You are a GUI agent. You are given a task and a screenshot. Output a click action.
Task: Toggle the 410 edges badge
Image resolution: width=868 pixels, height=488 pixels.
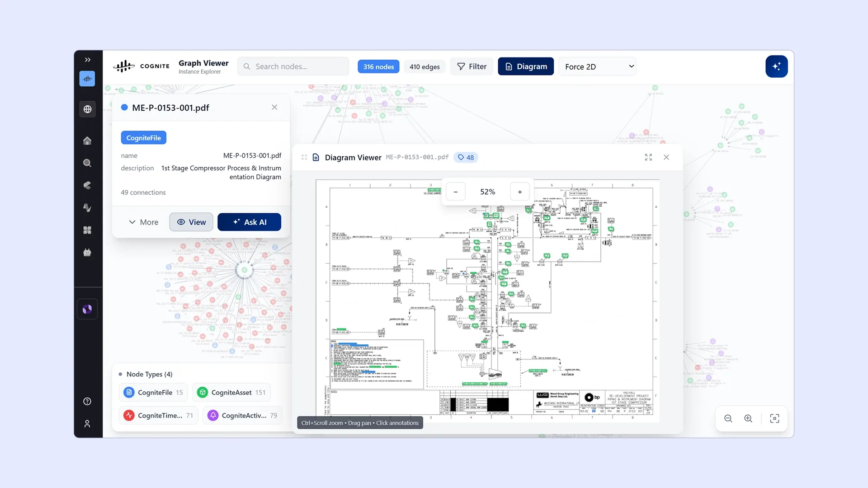425,66
